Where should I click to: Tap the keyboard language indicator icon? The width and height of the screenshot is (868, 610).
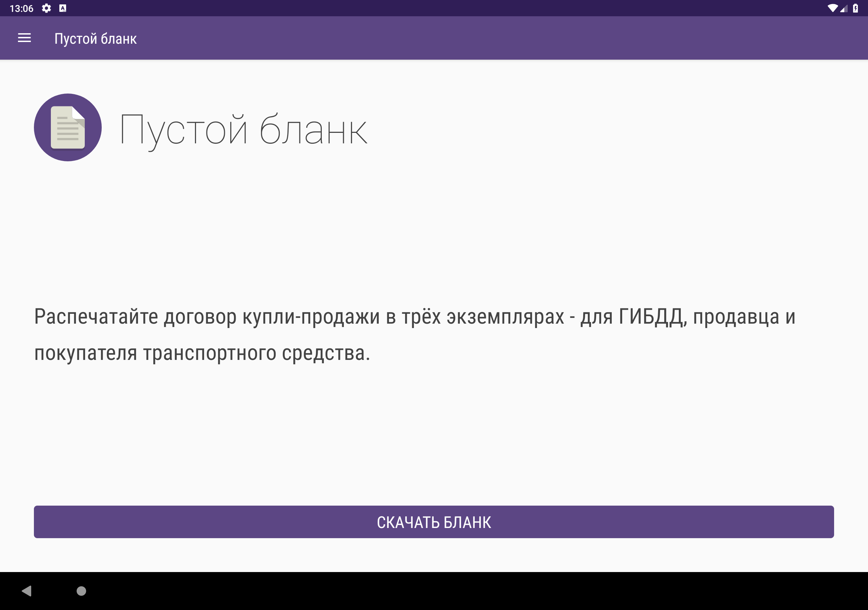[x=63, y=8]
